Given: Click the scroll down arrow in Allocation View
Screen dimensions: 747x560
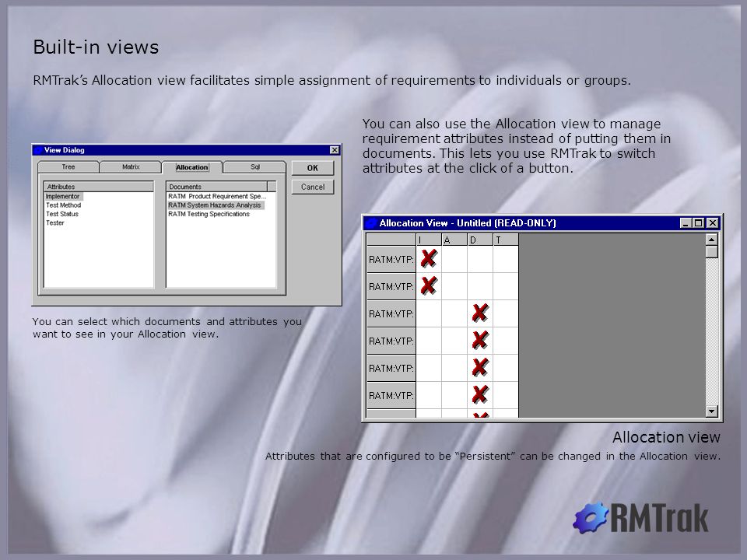Looking at the screenshot, I should (712, 411).
